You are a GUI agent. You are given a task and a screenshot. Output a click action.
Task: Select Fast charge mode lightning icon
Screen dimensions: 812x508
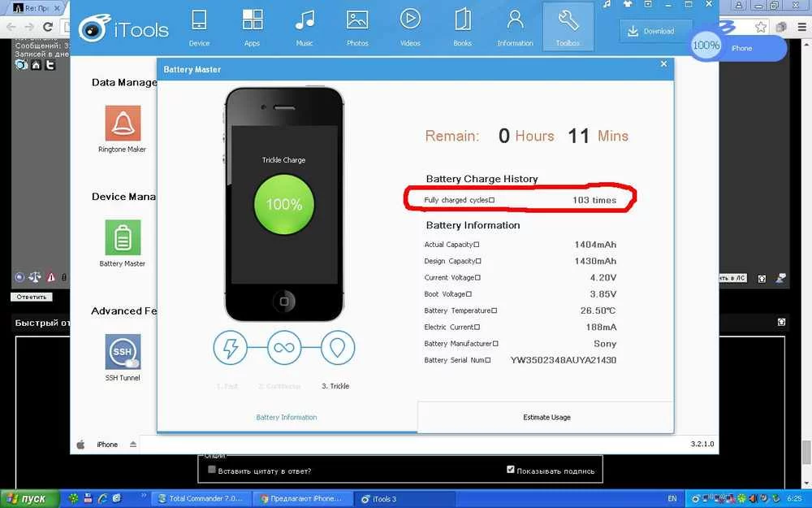click(x=231, y=348)
